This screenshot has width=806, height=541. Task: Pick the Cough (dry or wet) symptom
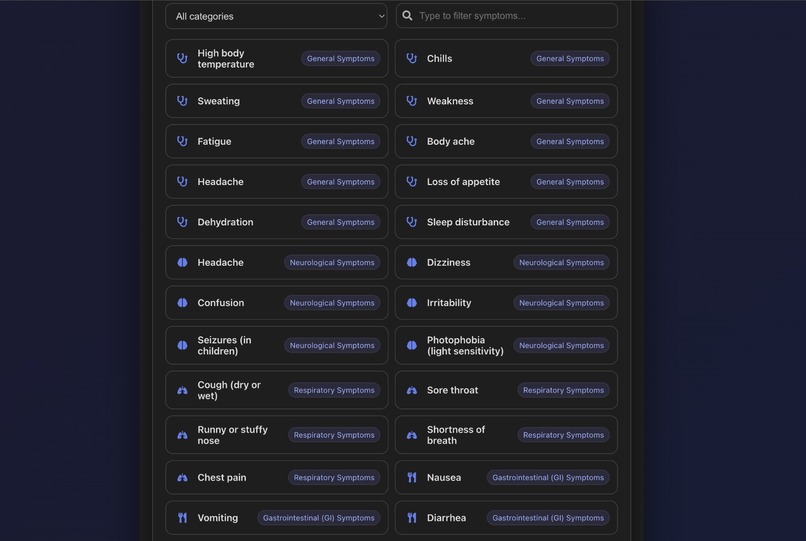[277, 390]
